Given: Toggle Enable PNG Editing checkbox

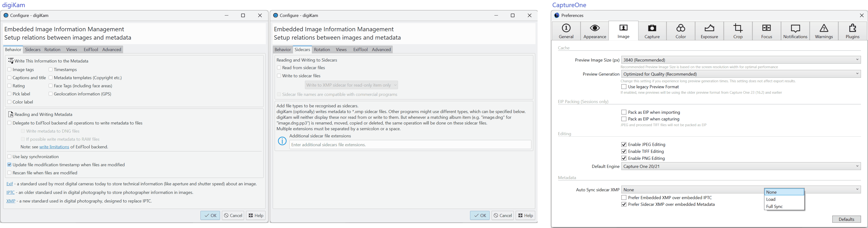Looking at the screenshot, I should pos(624,158).
